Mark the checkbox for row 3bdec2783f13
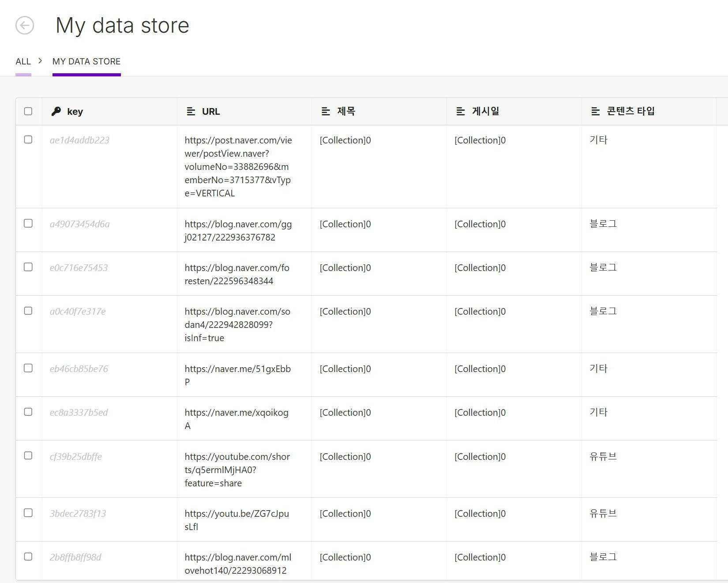The height and width of the screenshot is (583, 728). coord(28,513)
